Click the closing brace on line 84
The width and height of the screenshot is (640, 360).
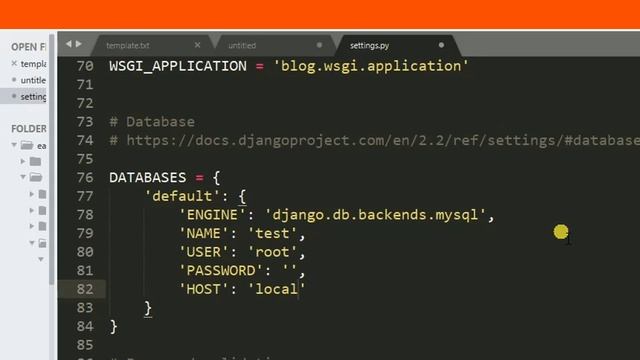tap(113, 327)
